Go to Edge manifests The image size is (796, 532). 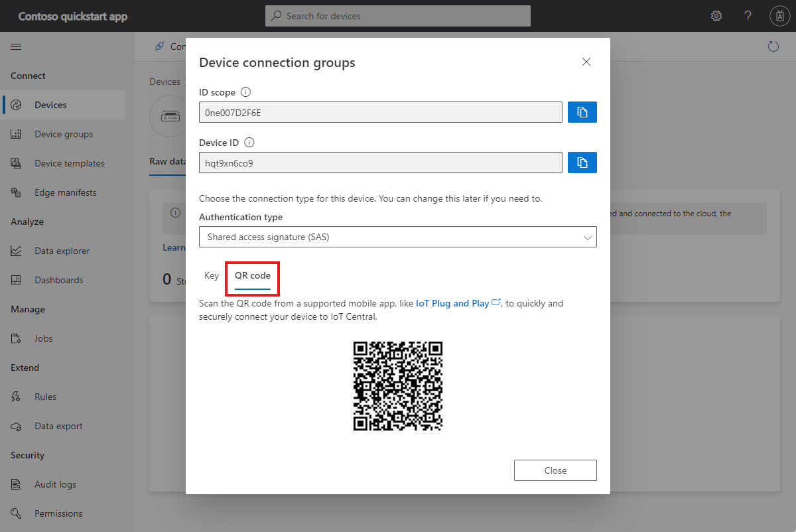[x=65, y=192]
